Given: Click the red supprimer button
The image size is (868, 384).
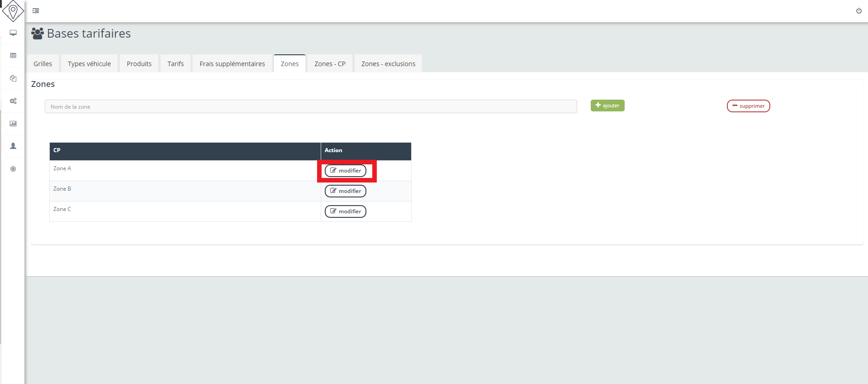Looking at the screenshot, I should tap(748, 106).
